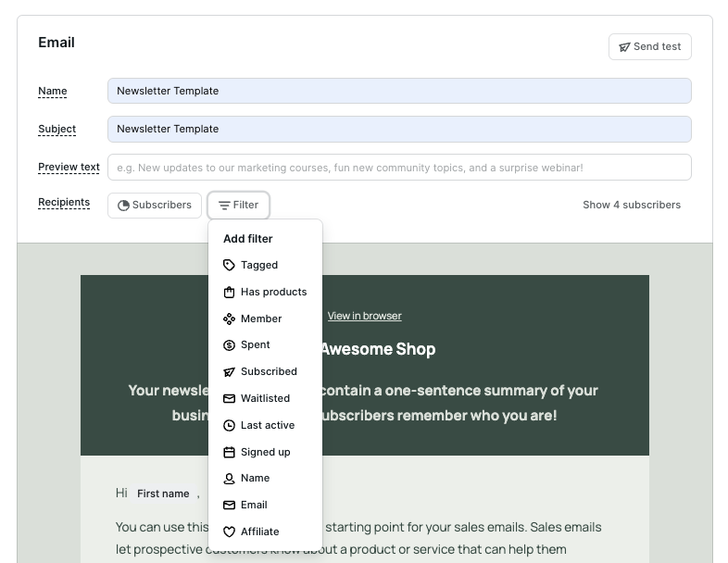The height and width of the screenshot is (563, 728).
Task: Open the View in browser link
Action: pyautogui.click(x=365, y=316)
